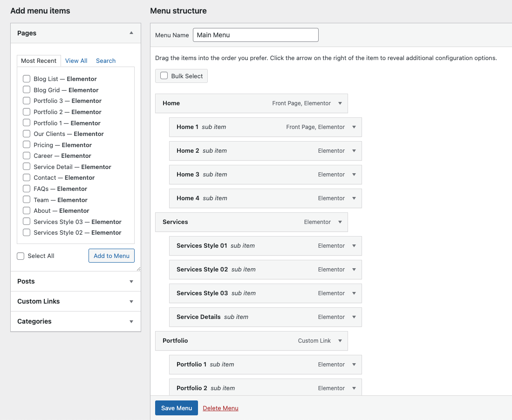Collapse the Pages panel arrow
Viewport: 512px width, 420px height.
[131, 33]
